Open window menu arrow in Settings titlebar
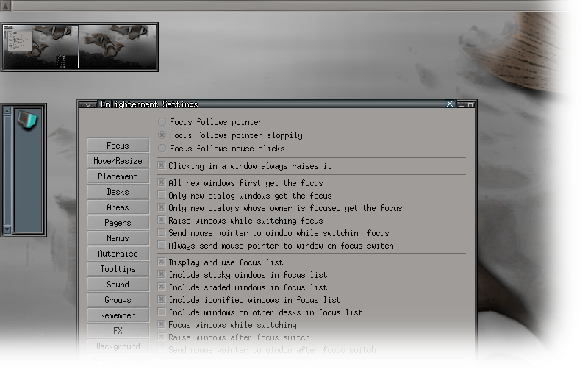 click(88, 104)
